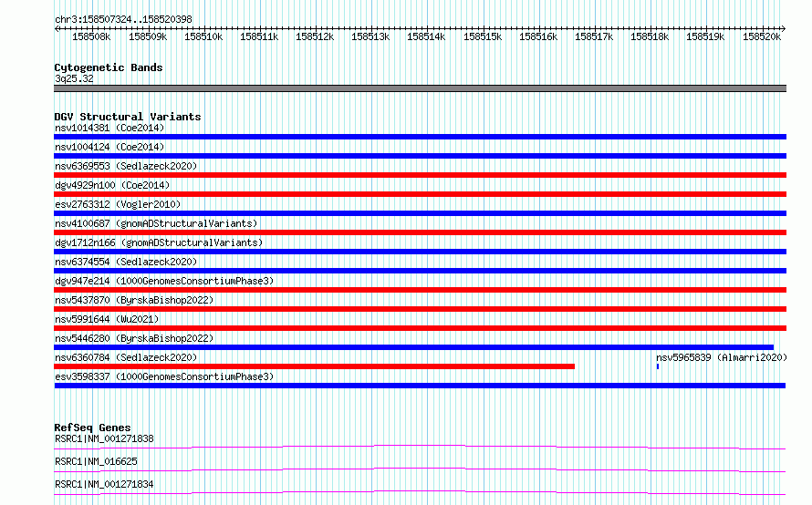Click the 158517k ruler tick label

(x=594, y=36)
